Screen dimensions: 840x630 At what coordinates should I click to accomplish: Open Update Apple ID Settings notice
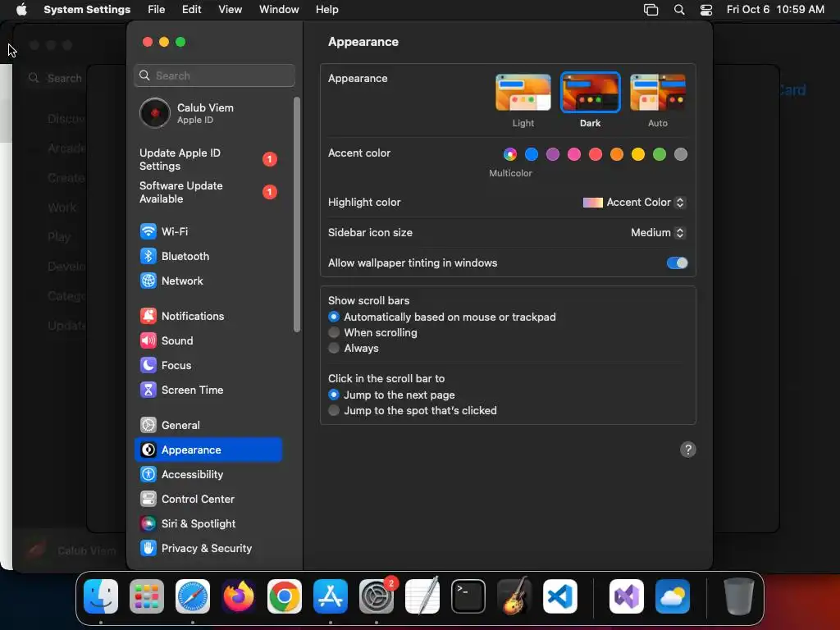point(208,160)
